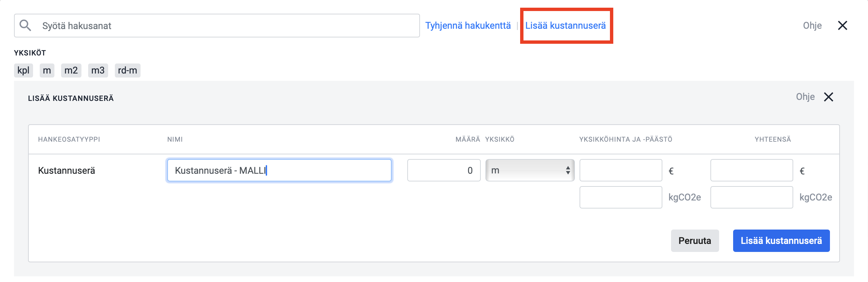Close the search panel with top X
The image size is (868, 282).
click(x=842, y=25)
